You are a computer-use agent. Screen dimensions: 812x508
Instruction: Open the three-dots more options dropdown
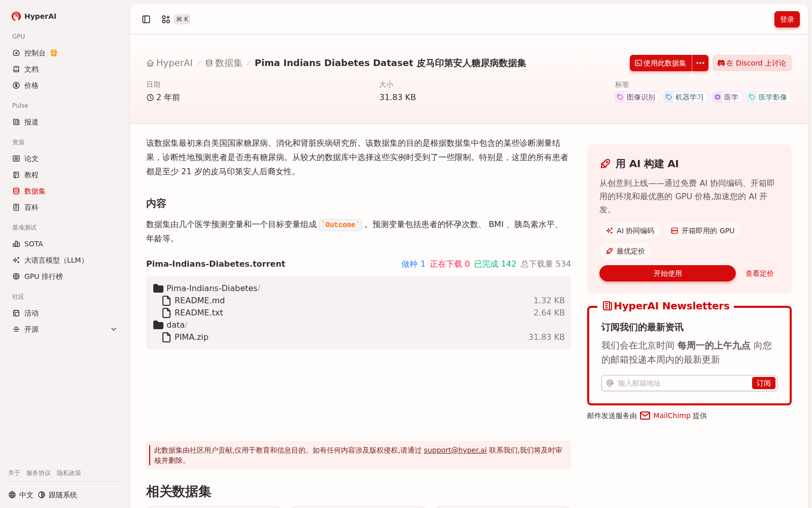pyautogui.click(x=700, y=63)
